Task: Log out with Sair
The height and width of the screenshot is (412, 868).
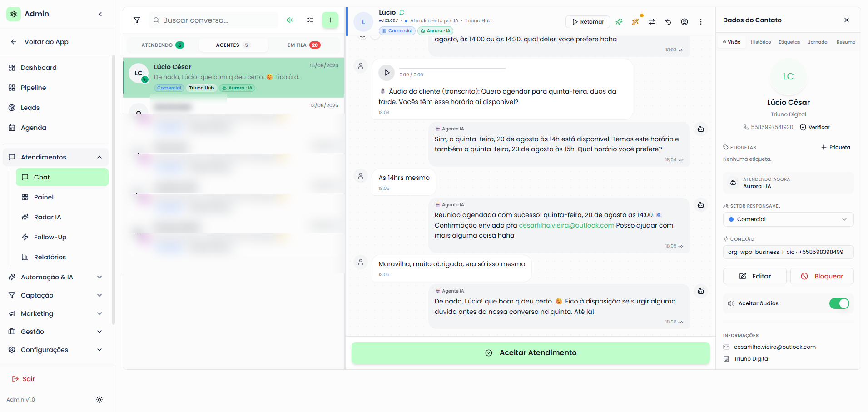Action: [23, 379]
